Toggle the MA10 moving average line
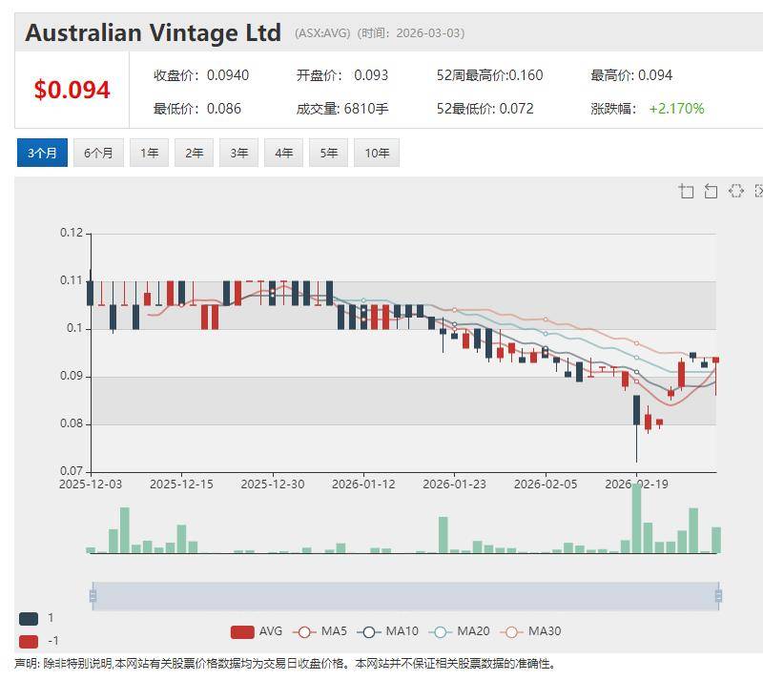Image resolution: width=784 pixels, height=680 pixels. click(387, 631)
